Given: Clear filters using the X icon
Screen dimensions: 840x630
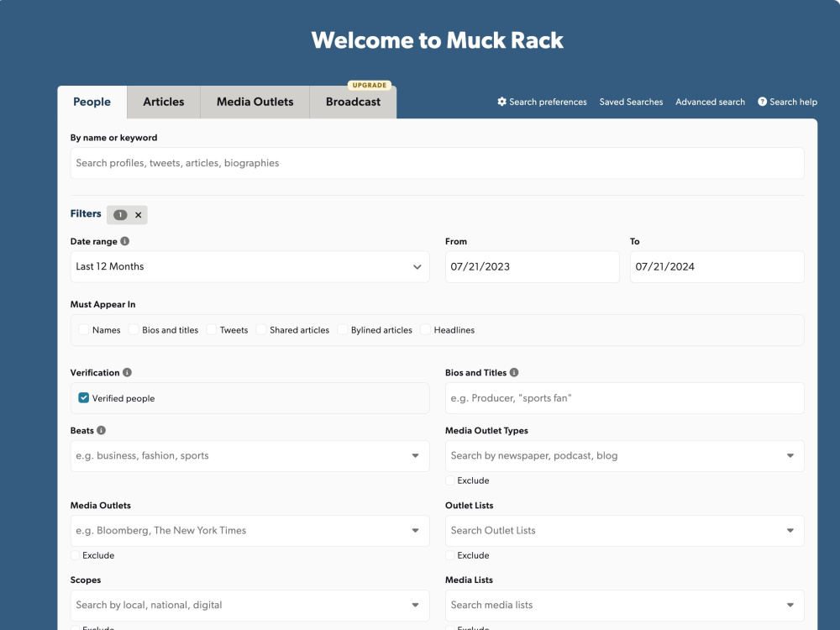Looking at the screenshot, I should click(x=139, y=215).
